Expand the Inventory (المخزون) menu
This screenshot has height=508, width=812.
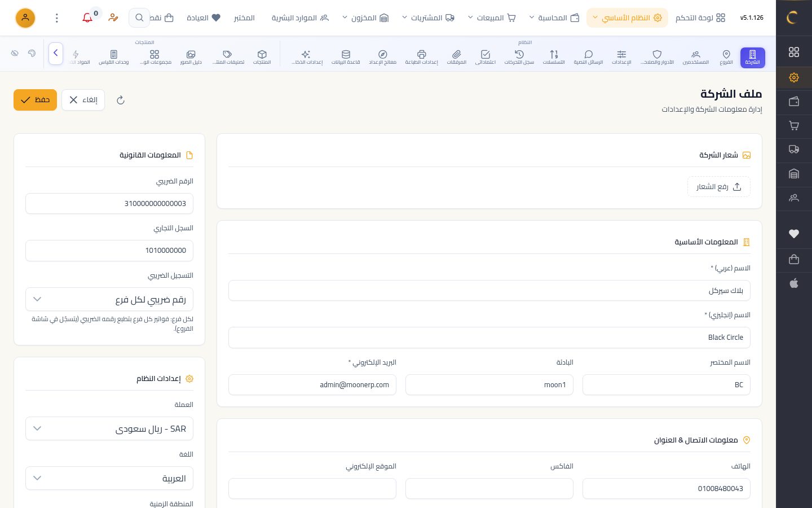[x=365, y=18]
